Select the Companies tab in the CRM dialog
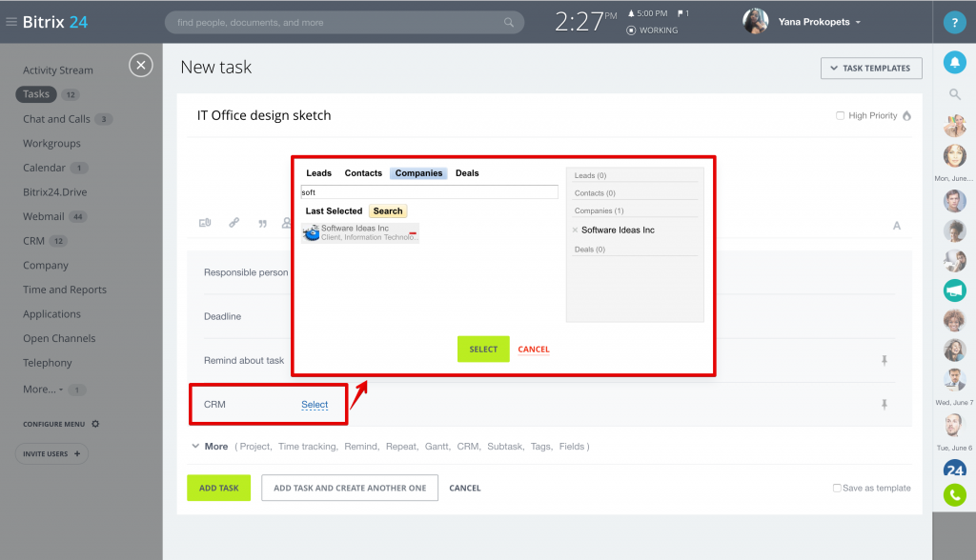 (x=419, y=173)
